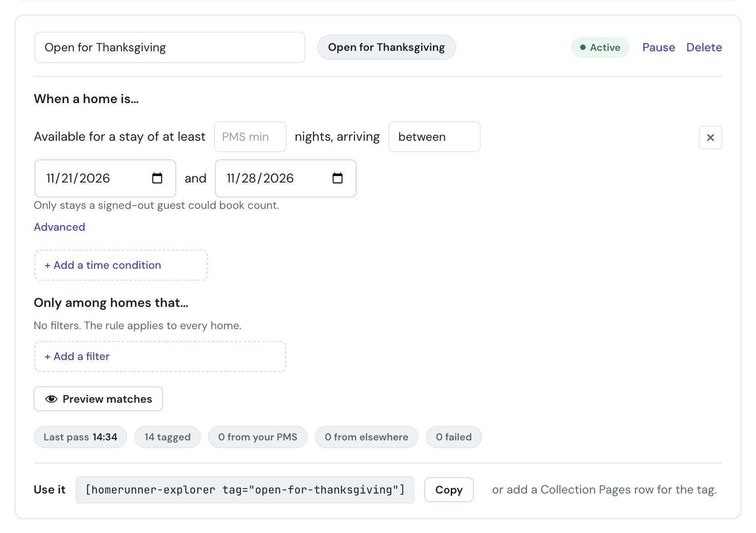Open the 'between' arrival dropdown

[x=434, y=137]
